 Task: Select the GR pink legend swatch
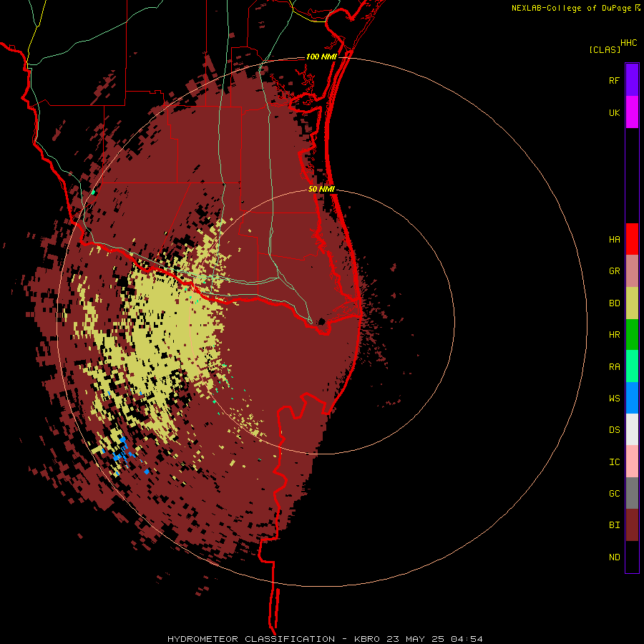coord(632,271)
